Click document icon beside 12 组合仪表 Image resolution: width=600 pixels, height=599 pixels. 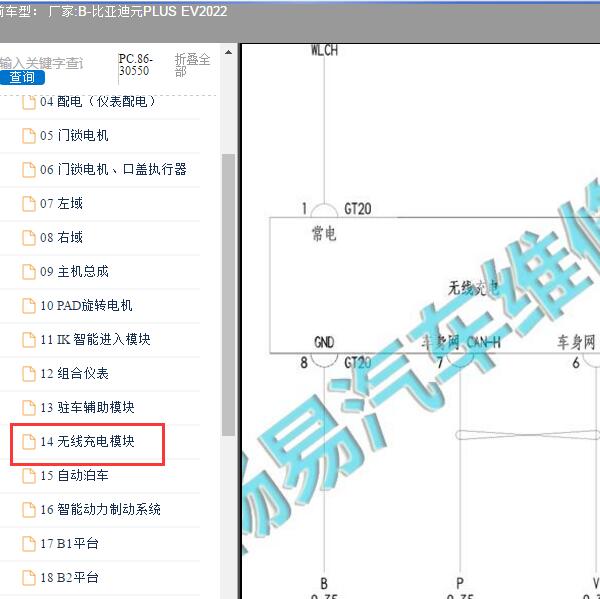click(x=29, y=374)
